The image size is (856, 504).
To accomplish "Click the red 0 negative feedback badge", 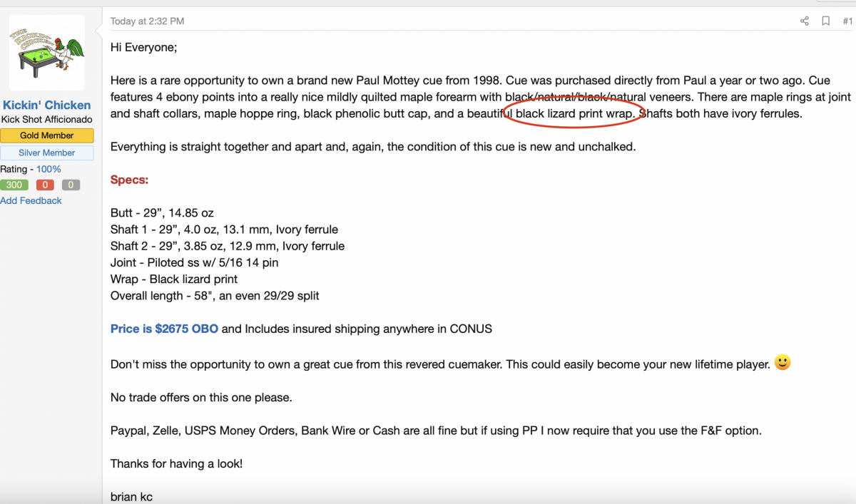I will [x=45, y=185].
